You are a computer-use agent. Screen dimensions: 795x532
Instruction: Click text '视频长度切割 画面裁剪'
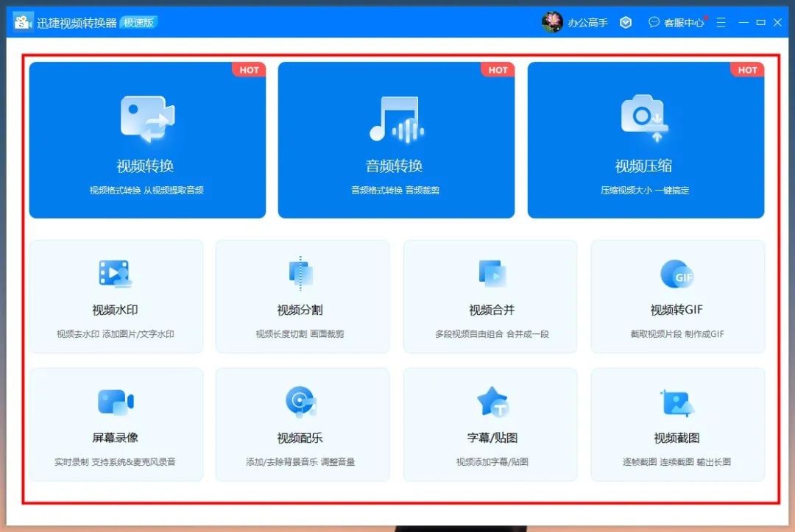(x=300, y=334)
